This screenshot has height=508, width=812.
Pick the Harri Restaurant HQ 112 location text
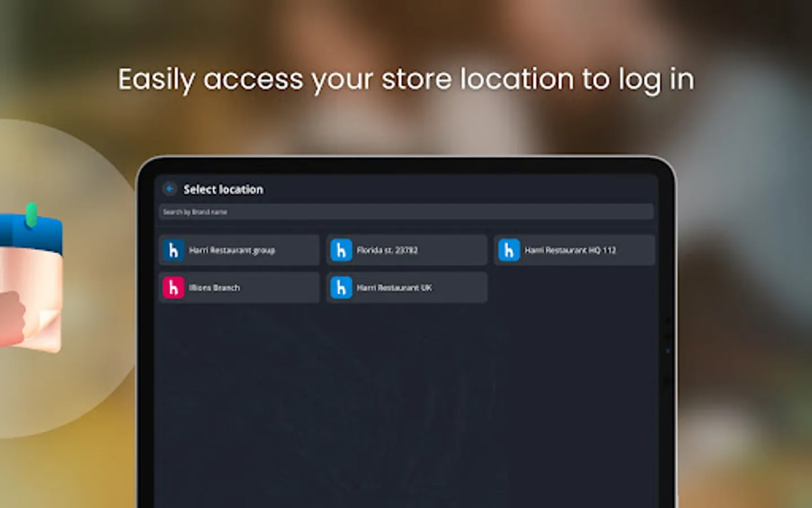tap(570, 250)
